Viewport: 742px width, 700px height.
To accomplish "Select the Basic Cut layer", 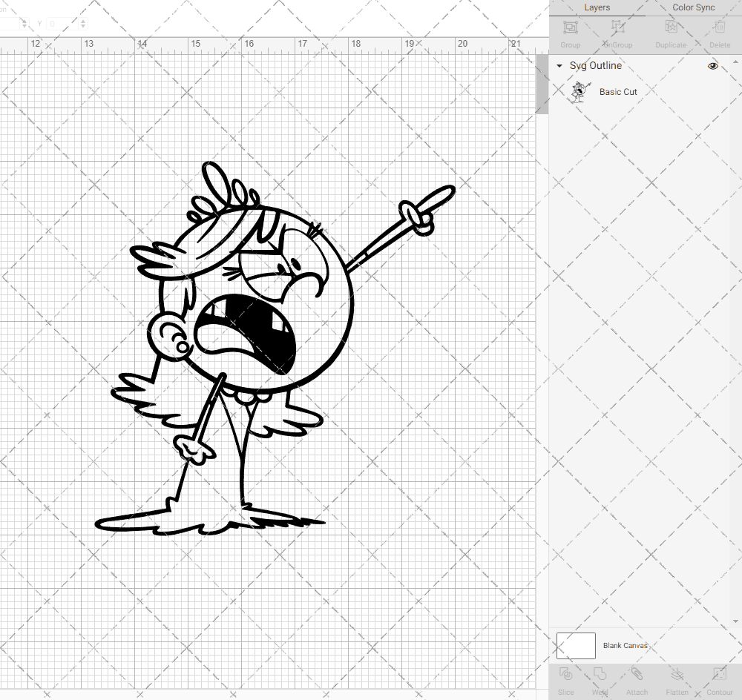I will [x=619, y=92].
